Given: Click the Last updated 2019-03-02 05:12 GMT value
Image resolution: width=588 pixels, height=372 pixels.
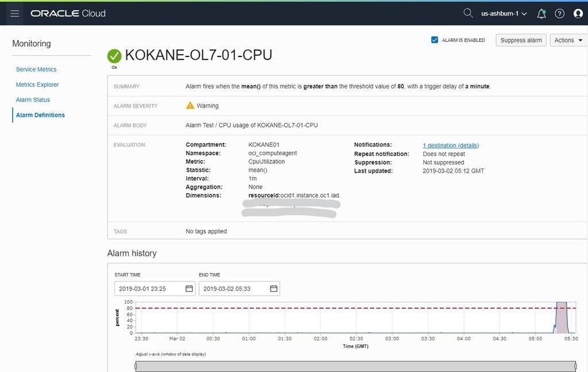Looking at the screenshot, I should 454,171.
